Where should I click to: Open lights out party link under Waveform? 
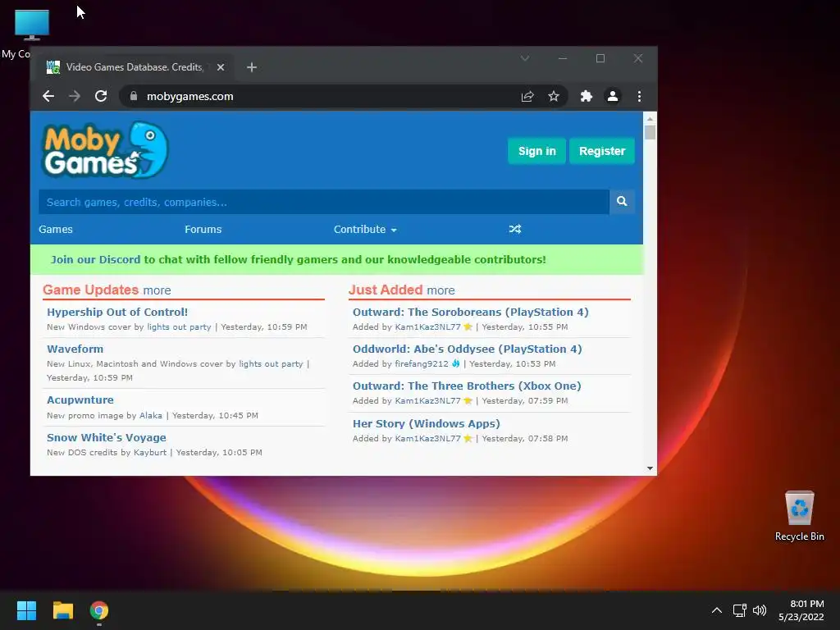point(271,363)
